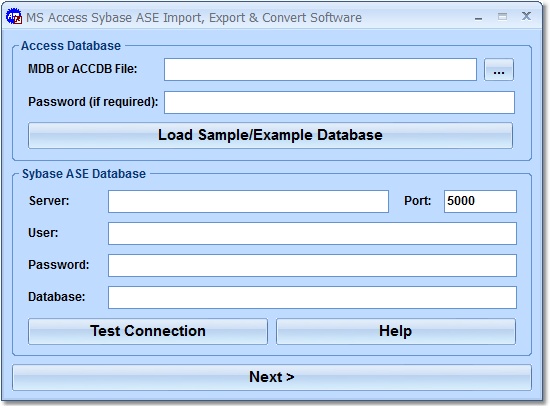Viewport: 550px width, 408px height.
Task: Click the application icon in title bar
Action: (14, 16)
